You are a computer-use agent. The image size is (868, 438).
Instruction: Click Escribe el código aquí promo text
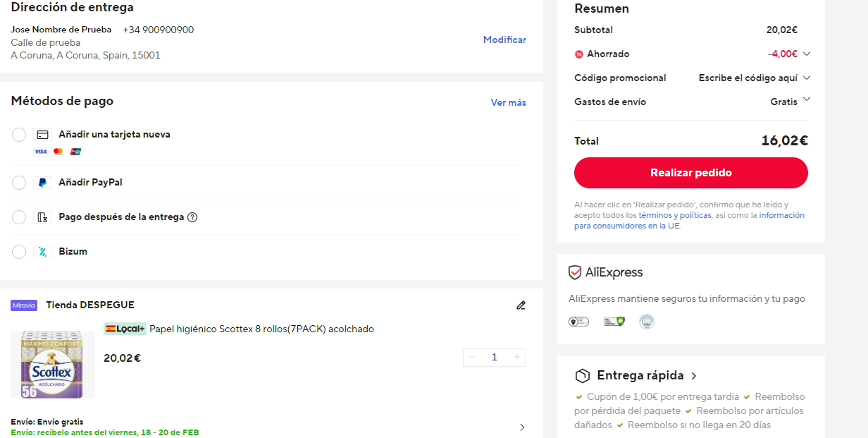[748, 78]
